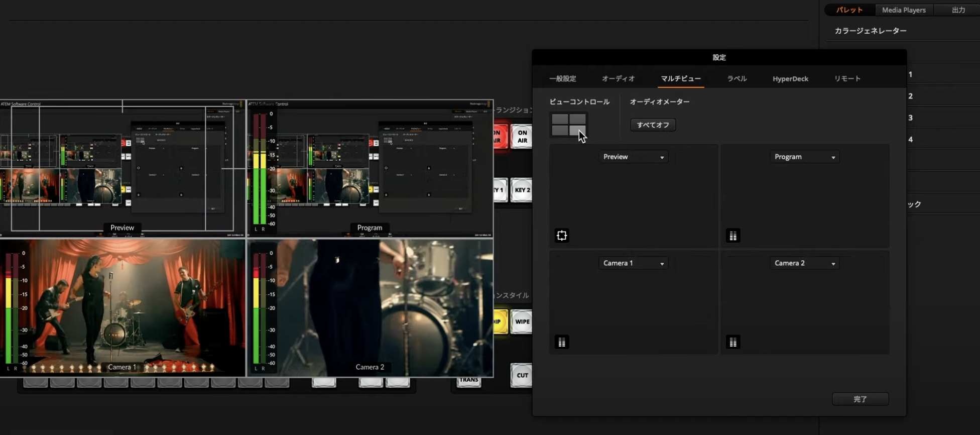Toggle audio meter icon in Camera 1 pane
Screen dimensions: 980x435
point(562,343)
